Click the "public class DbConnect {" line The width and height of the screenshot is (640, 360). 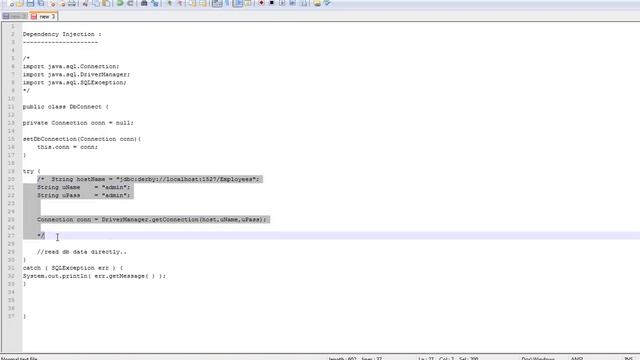66,107
